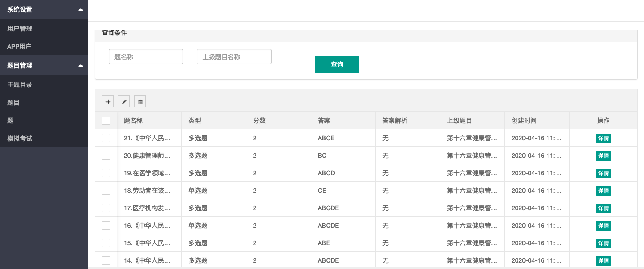Click 详情 for row 16
The width and height of the screenshot is (644, 269).
603,226
